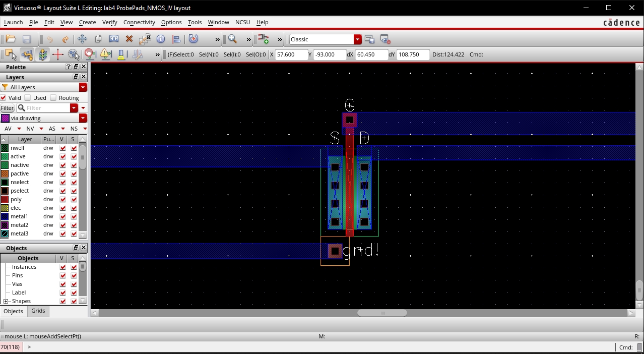Screen dimensions: 644x354
Task: Click the magnifier Zoom icon
Action: point(232,39)
